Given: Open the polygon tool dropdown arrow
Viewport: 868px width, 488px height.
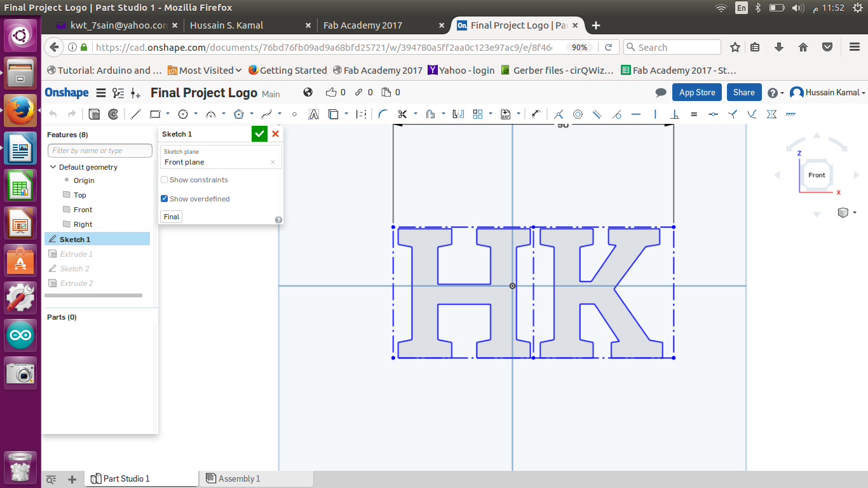Looking at the screenshot, I should (x=252, y=114).
